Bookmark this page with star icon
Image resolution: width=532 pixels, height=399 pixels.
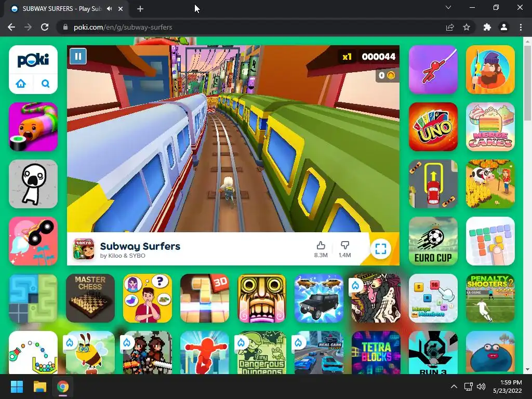467,27
